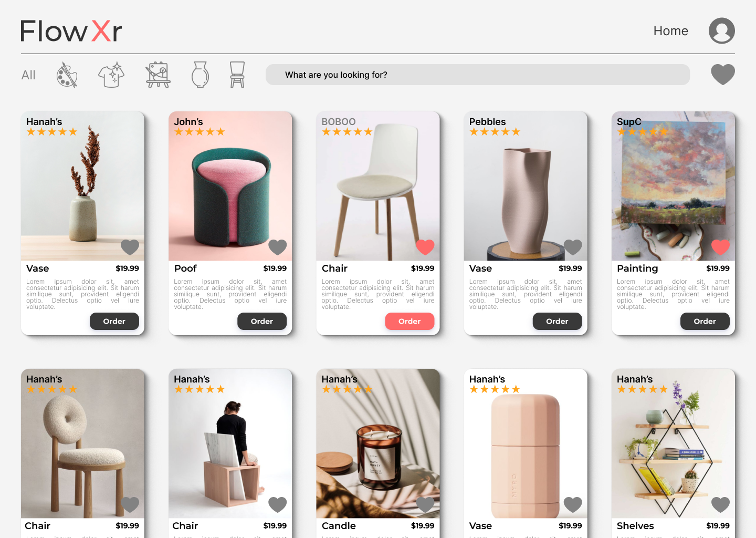This screenshot has height=538, width=756.
Task: Favorite the Hanah's Vase with dried branches
Action: tap(130, 247)
